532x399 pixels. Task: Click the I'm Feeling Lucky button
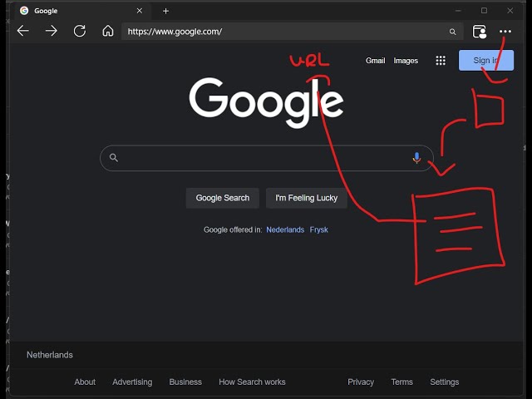tap(307, 198)
